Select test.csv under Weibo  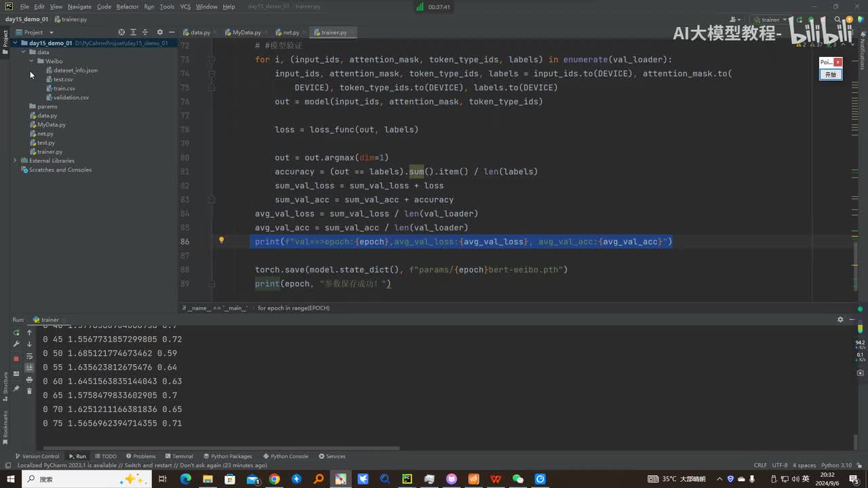(59, 79)
